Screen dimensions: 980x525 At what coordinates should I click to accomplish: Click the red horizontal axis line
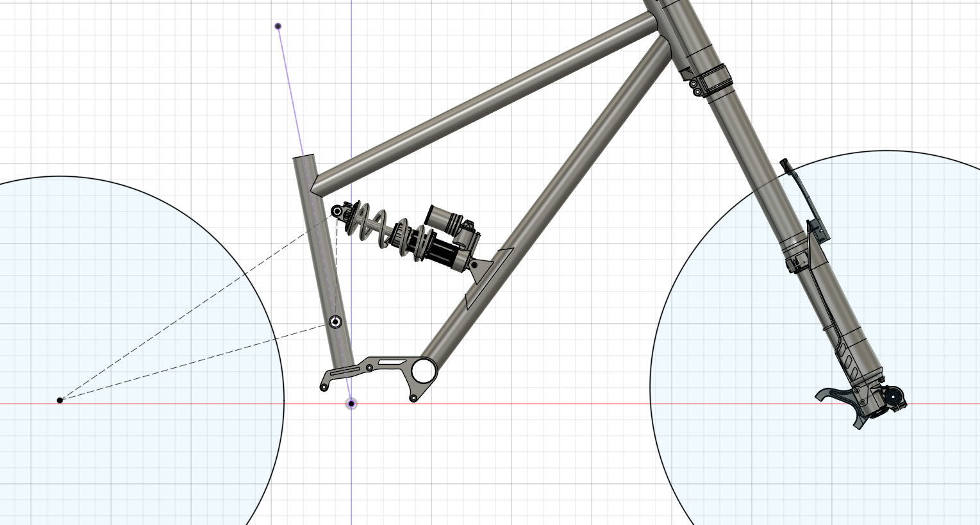pyautogui.click(x=545, y=404)
